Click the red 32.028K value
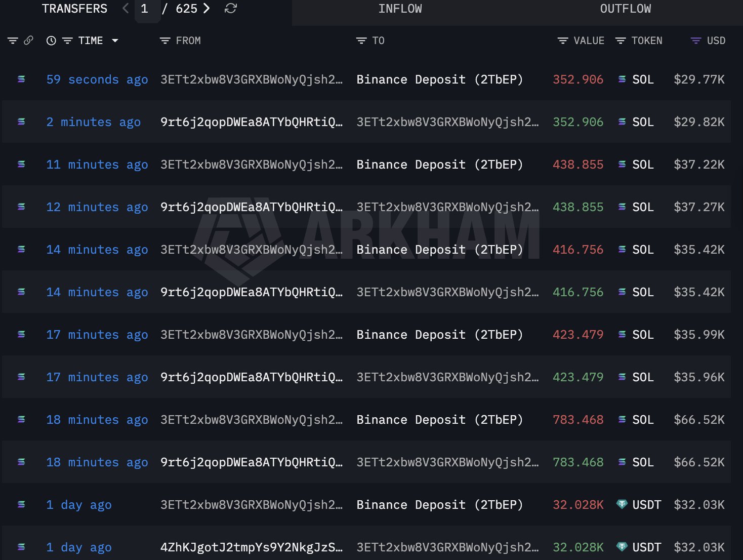The height and width of the screenshot is (560, 743). coord(578,505)
